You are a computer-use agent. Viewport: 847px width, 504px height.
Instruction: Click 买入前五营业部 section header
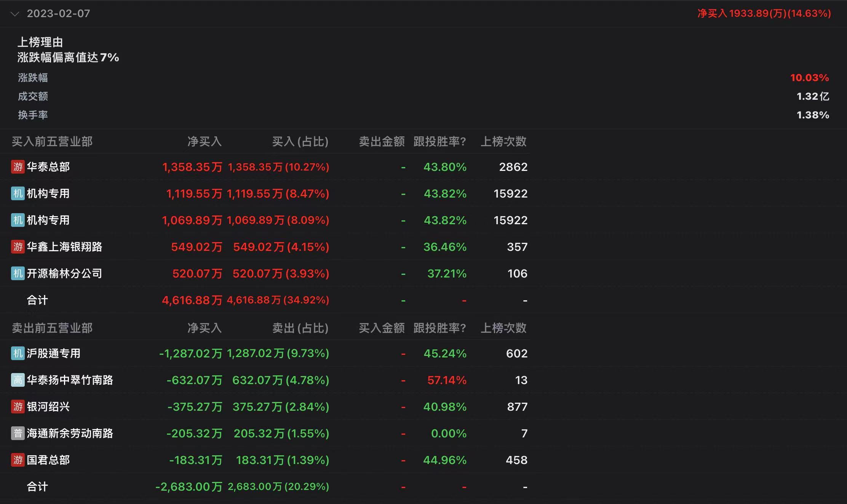pyautogui.click(x=52, y=142)
